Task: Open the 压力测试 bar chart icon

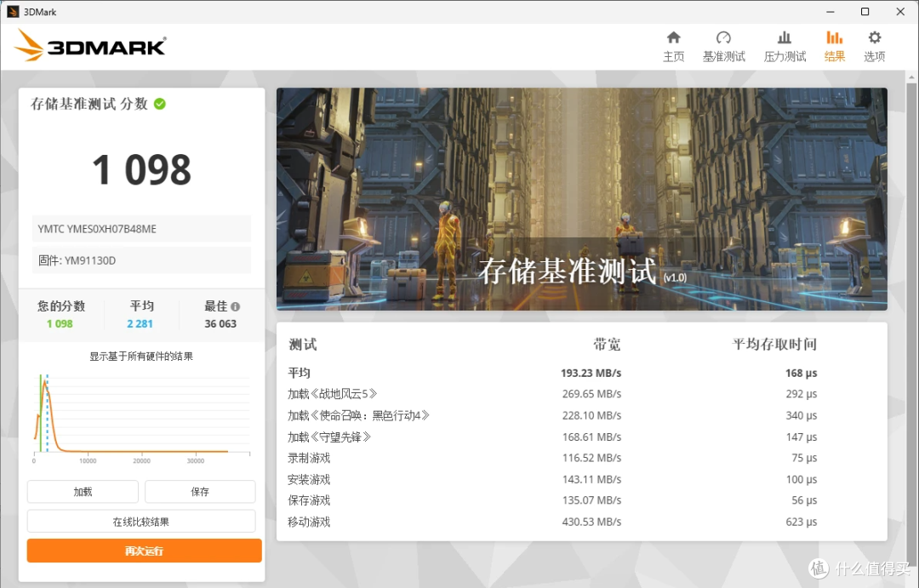Action: point(785,38)
